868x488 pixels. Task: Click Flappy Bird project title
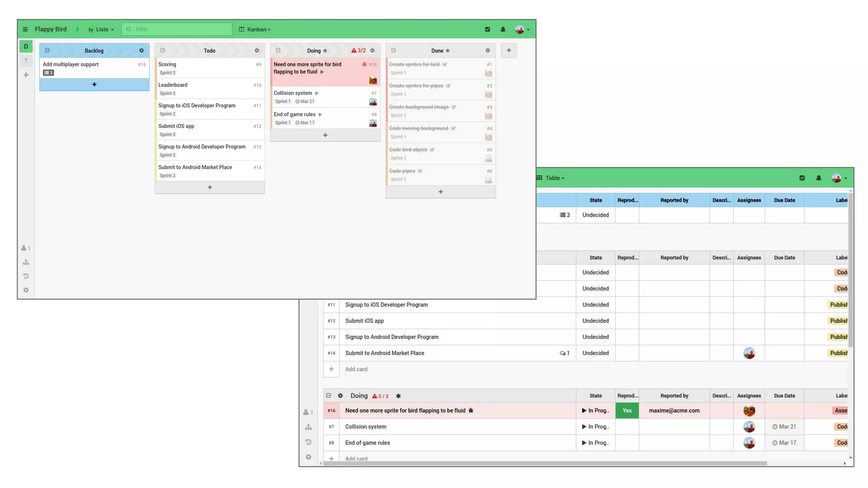click(x=50, y=29)
